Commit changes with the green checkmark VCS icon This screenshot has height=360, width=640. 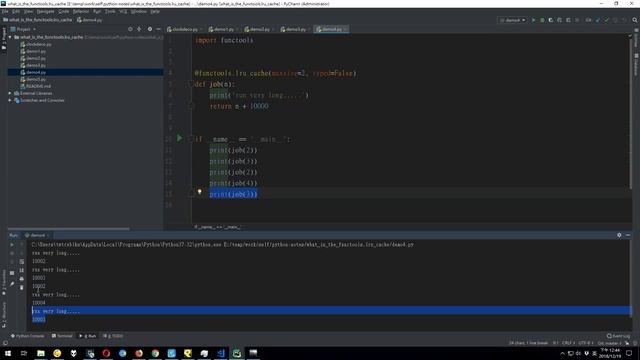[x=607, y=20]
